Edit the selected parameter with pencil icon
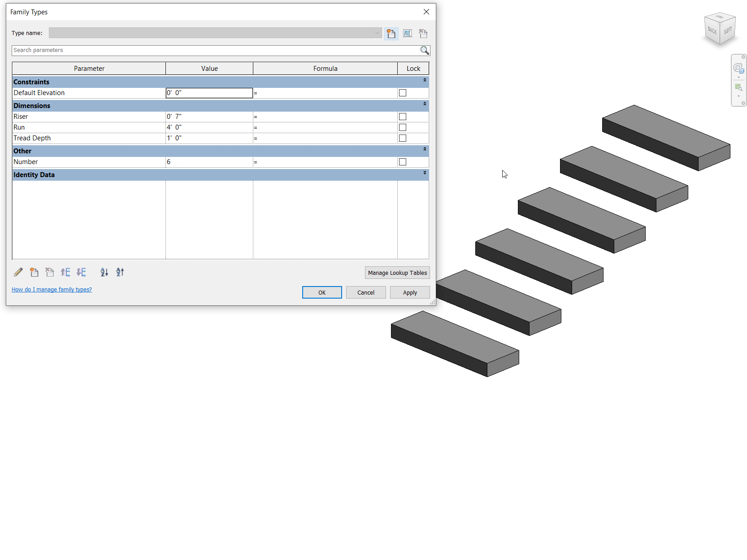 pyautogui.click(x=18, y=272)
